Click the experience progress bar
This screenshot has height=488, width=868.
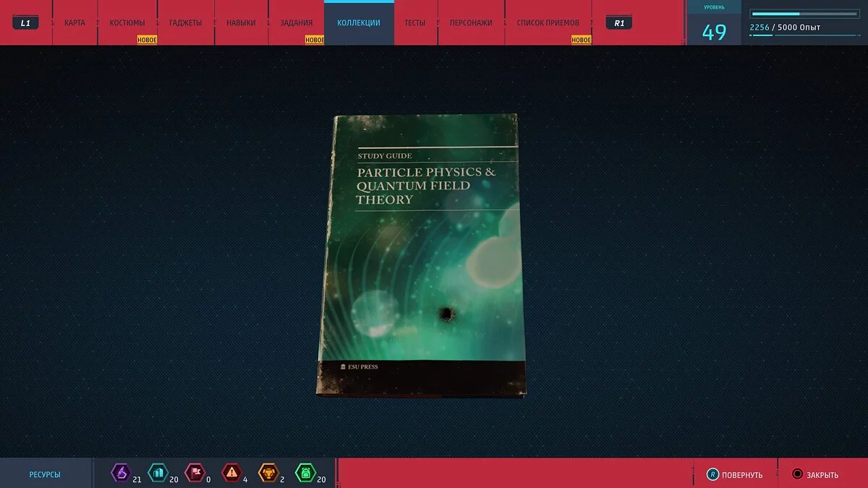[x=804, y=14]
